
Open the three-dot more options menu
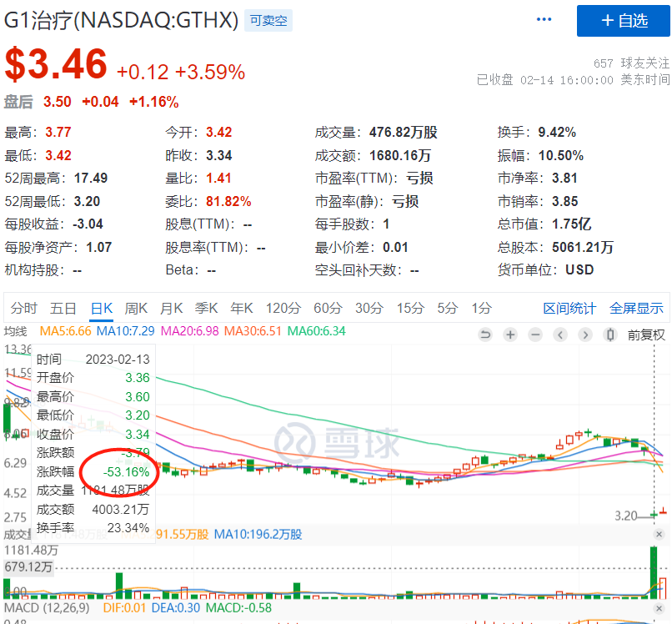click(x=544, y=20)
